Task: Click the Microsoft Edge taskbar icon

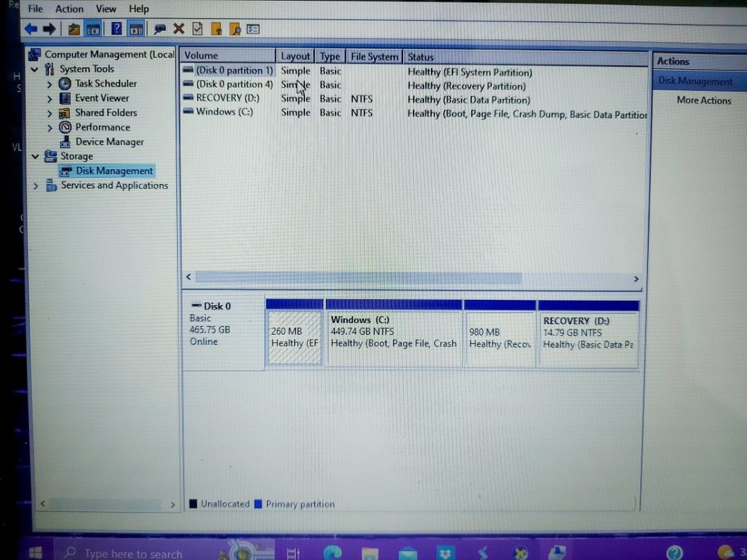Action: 333,552
